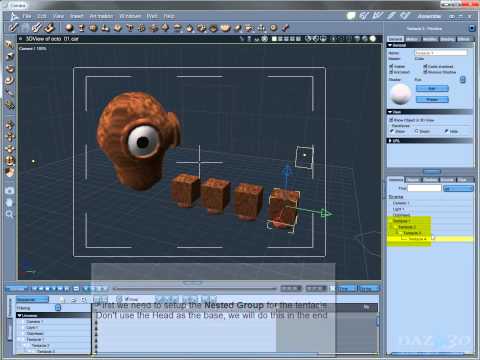Toggle the Visible checkbox

tap(391, 66)
